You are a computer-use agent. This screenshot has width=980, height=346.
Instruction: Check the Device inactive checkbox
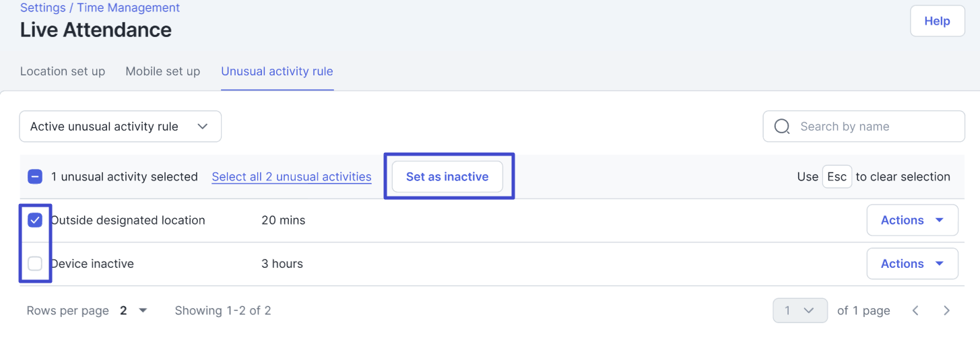point(35,264)
